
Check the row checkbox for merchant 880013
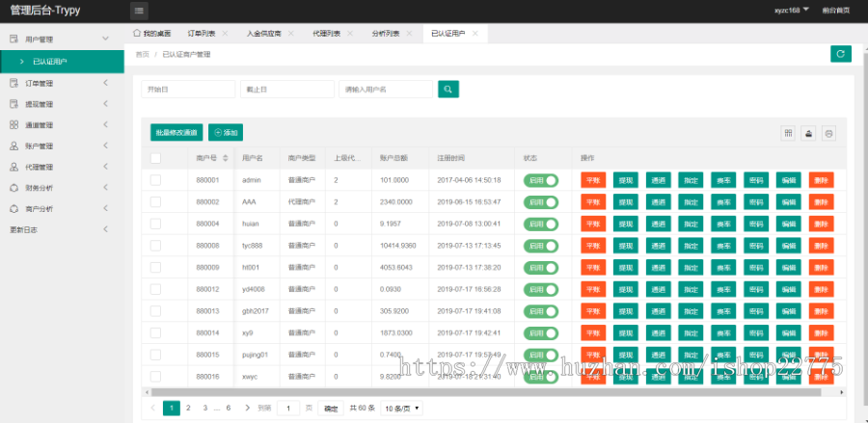click(155, 311)
